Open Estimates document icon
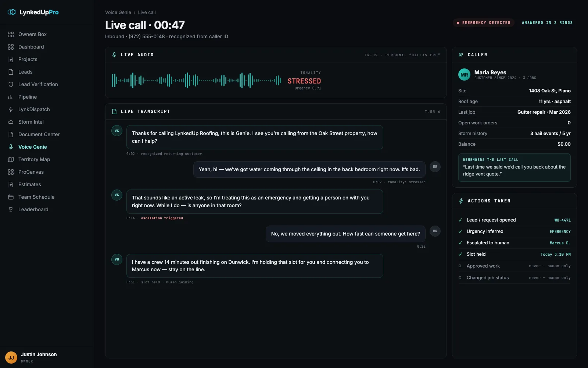The image size is (588, 368). tap(11, 184)
